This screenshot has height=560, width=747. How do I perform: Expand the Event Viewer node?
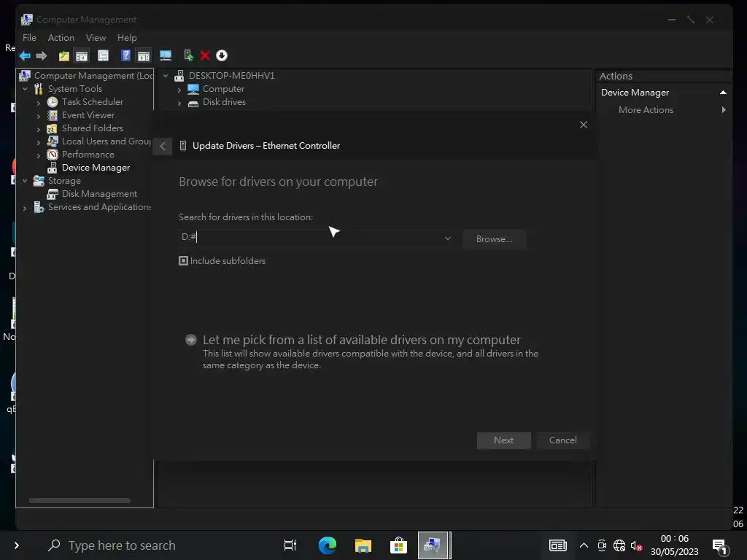(x=39, y=116)
